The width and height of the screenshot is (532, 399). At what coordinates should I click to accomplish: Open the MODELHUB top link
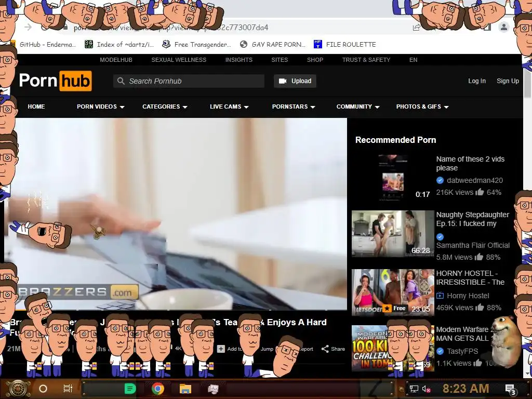(116, 60)
